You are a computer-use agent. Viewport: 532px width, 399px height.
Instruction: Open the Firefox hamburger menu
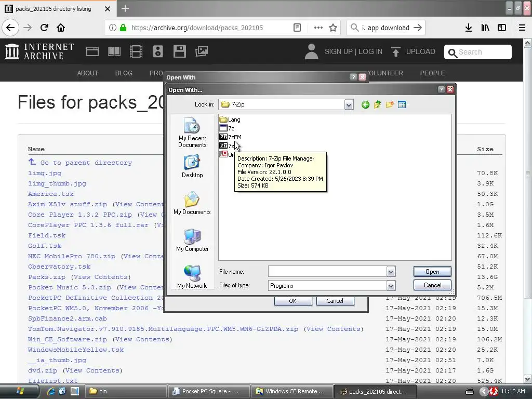click(522, 28)
